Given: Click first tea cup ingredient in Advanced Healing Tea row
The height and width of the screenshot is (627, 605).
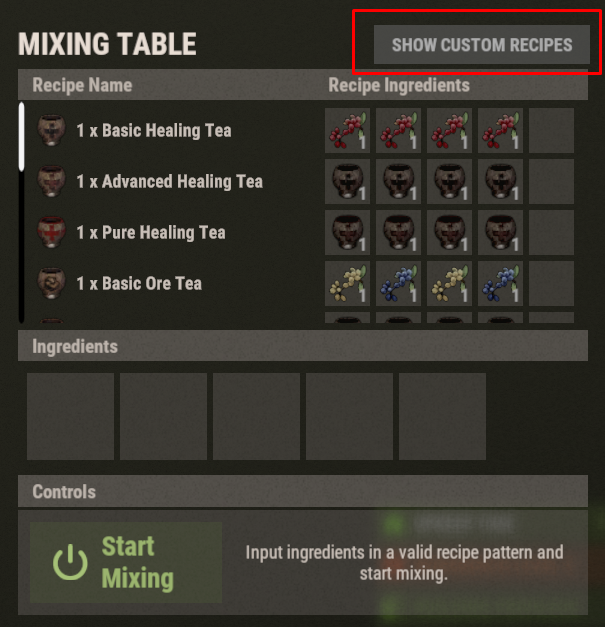Looking at the screenshot, I should (x=347, y=182).
